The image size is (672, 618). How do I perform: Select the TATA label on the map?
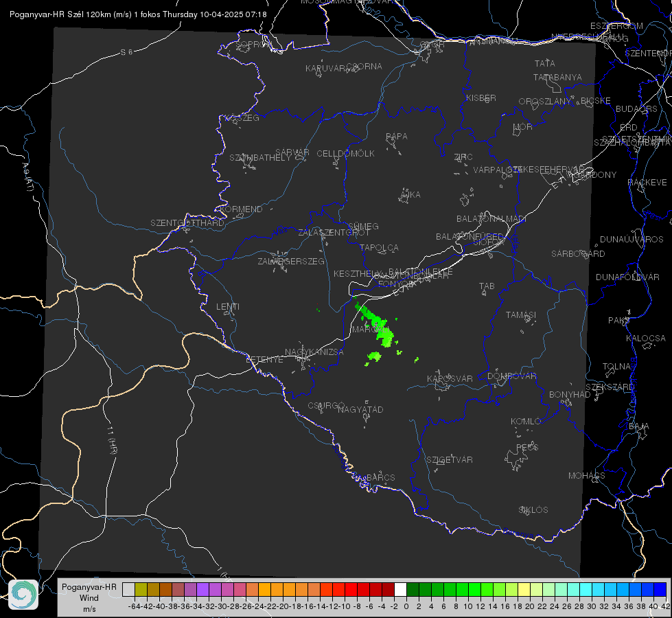pos(545,63)
